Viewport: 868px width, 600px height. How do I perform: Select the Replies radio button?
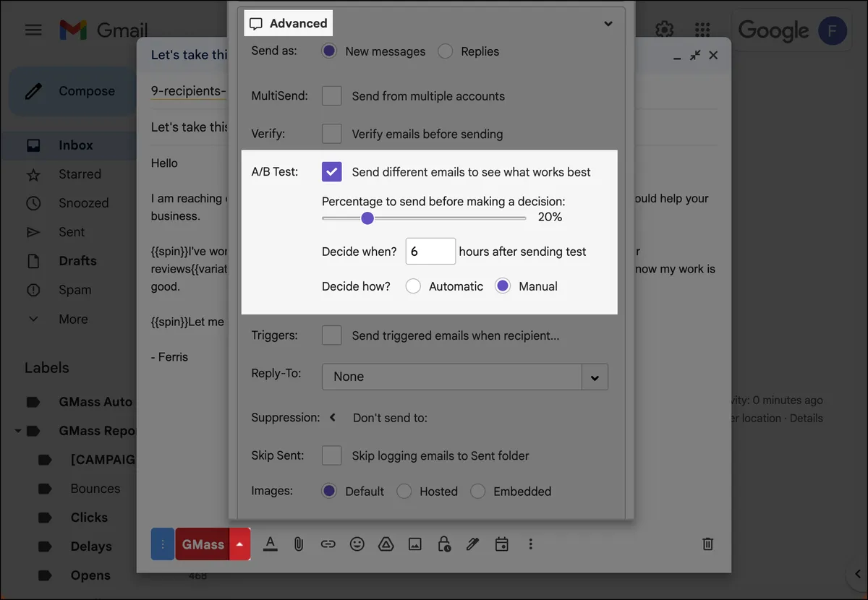tap(446, 51)
